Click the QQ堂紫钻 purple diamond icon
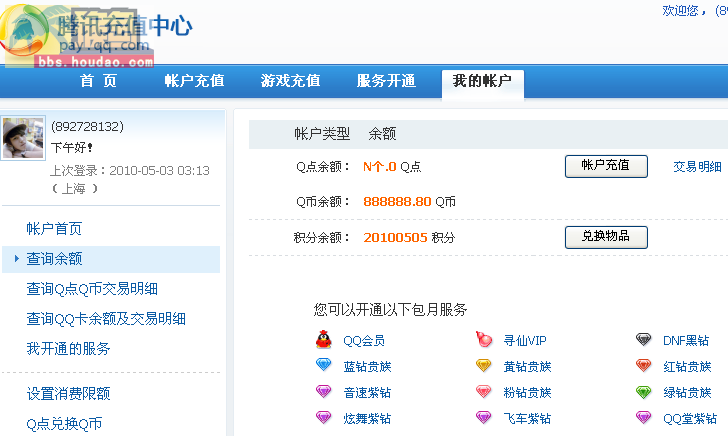The height and width of the screenshot is (436, 728). tap(644, 417)
